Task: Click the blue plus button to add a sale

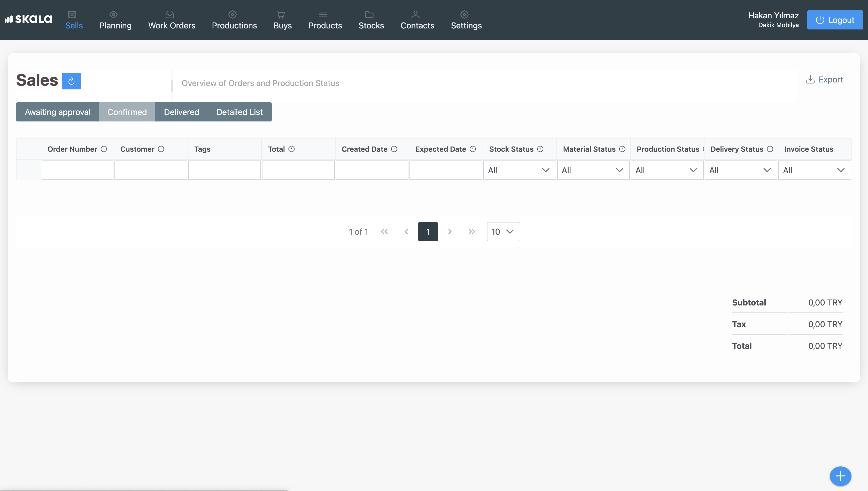Action: click(x=840, y=476)
